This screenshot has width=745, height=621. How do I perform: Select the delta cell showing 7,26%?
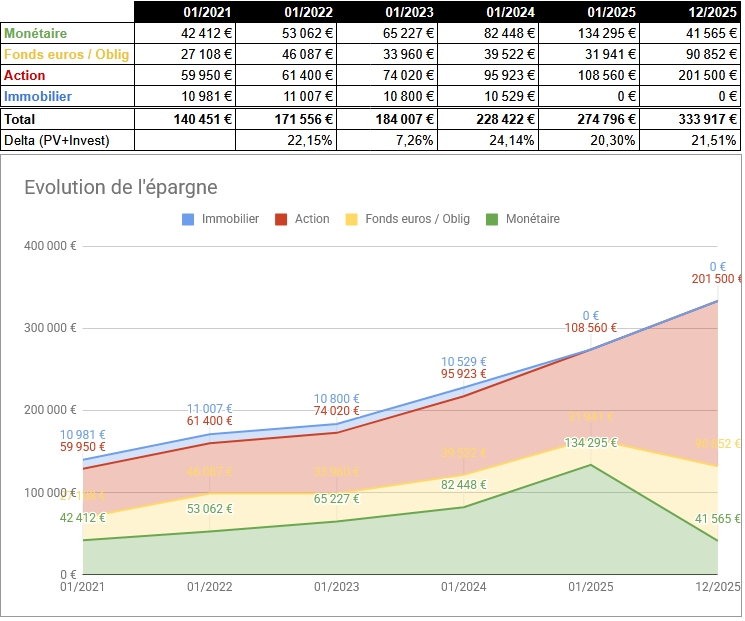click(x=414, y=140)
